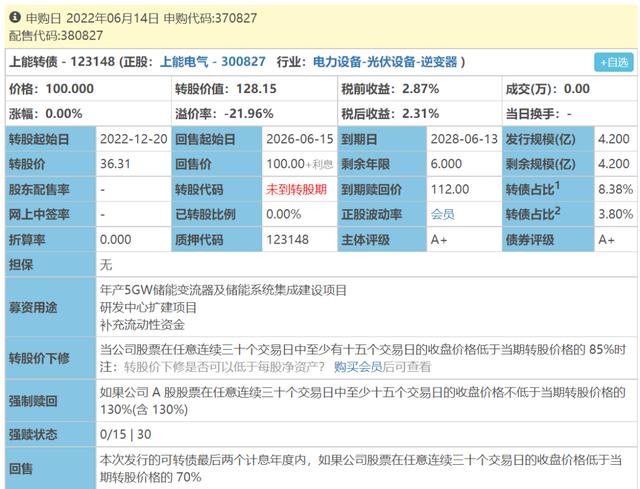Click 募资用途 label cell
The width and height of the screenshot is (640, 489).
(x=51, y=307)
